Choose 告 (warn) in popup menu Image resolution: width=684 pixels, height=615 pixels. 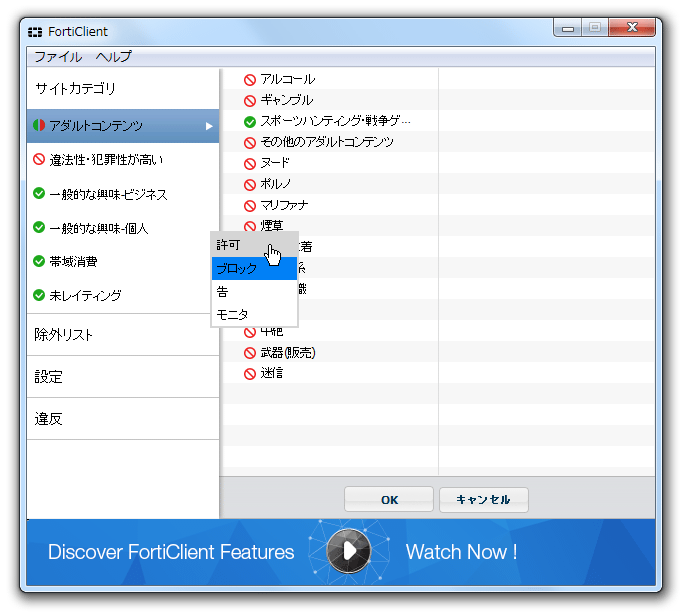pyautogui.click(x=254, y=291)
